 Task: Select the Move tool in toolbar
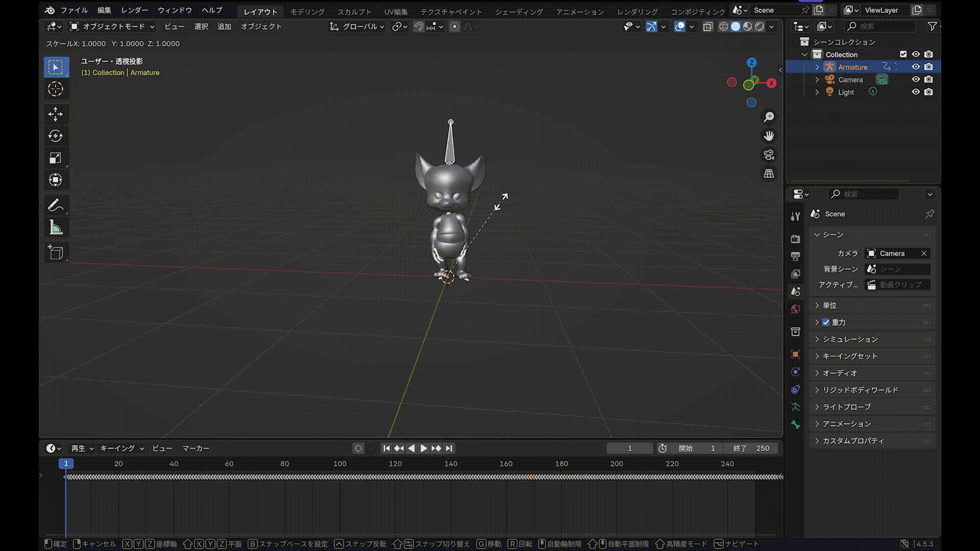tap(55, 114)
